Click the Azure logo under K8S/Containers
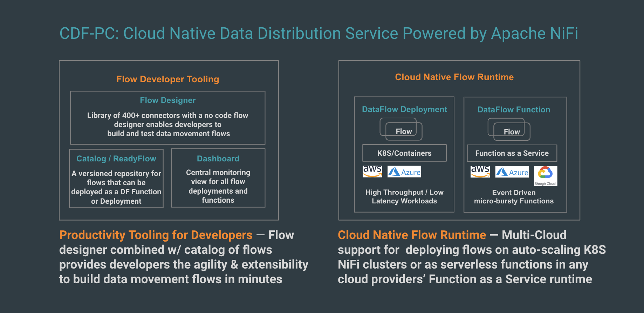Viewport: 644px width, 313px height. (404, 172)
